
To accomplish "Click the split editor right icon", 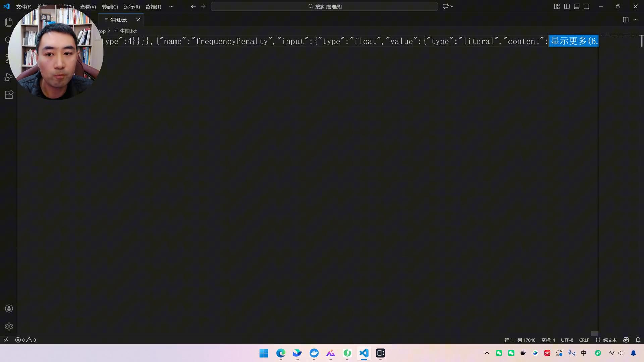I will point(625,20).
